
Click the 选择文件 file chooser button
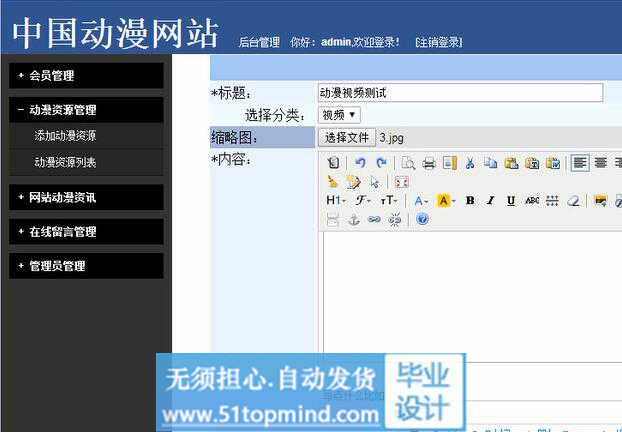coord(347,138)
